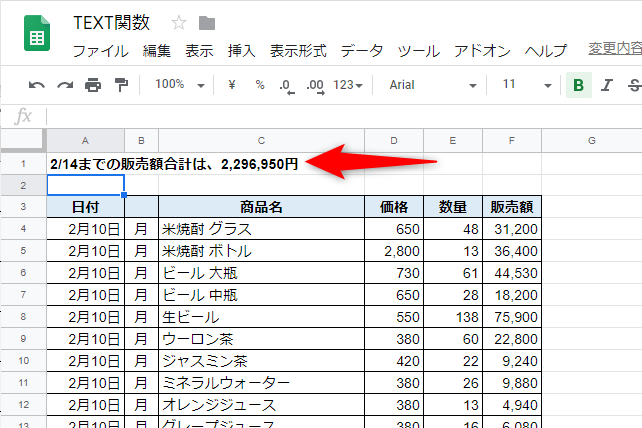642x428 pixels.
Task: Open the zoom 100% dropdown
Action: [180, 85]
